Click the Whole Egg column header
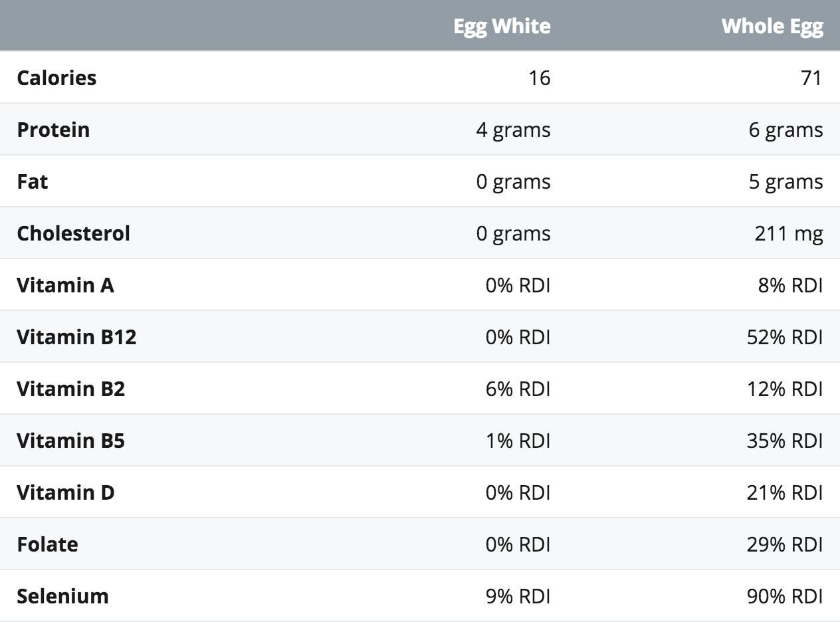 (772, 26)
